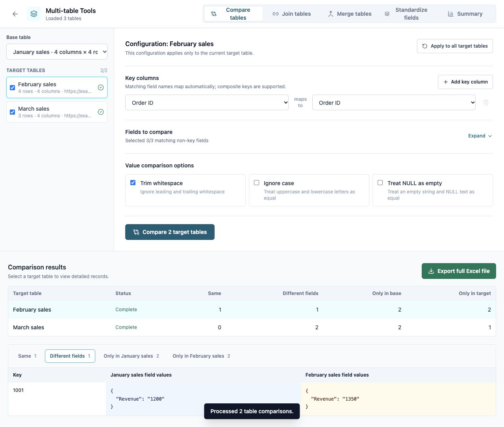504x427 pixels.
Task: Click the January sales Revenue 1200 value
Action: (x=140, y=399)
